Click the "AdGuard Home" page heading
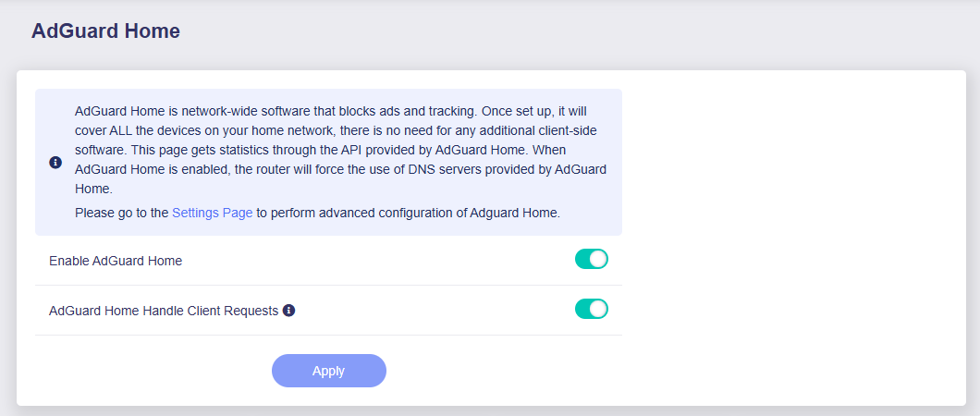The height and width of the screenshot is (416, 980). point(105,31)
